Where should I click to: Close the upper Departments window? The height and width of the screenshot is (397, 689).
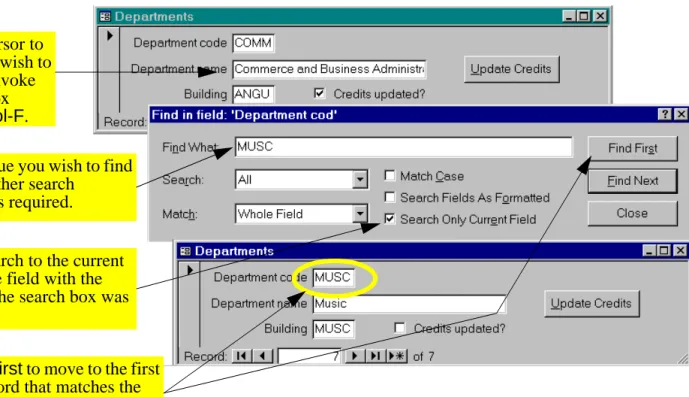tap(600, 16)
